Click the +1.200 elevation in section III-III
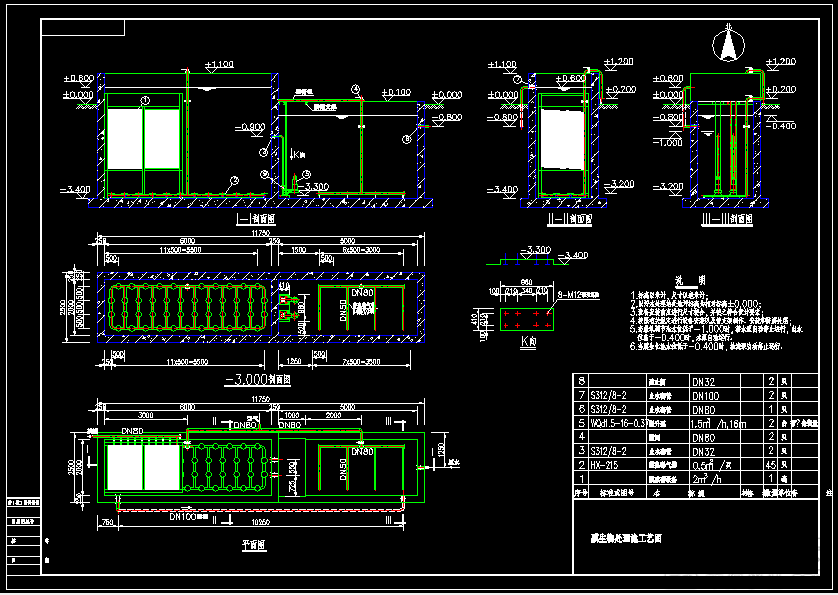 coord(781,61)
